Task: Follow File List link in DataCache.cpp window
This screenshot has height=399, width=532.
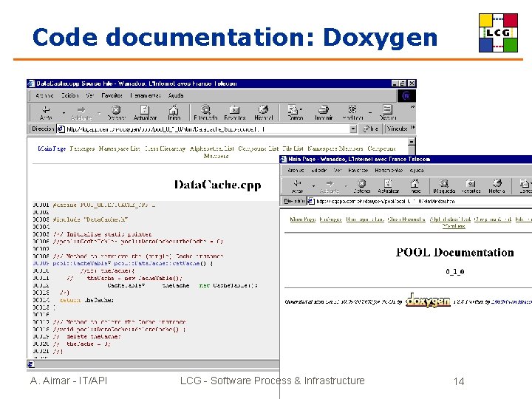Action: (x=293, y=149)
